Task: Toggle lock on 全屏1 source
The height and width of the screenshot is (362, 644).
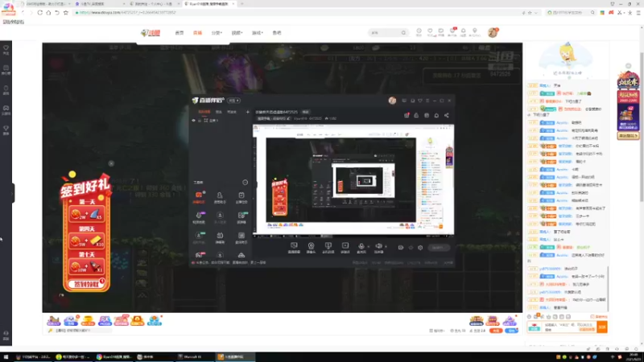Action: pyautogui.click(x=200, y=121)
